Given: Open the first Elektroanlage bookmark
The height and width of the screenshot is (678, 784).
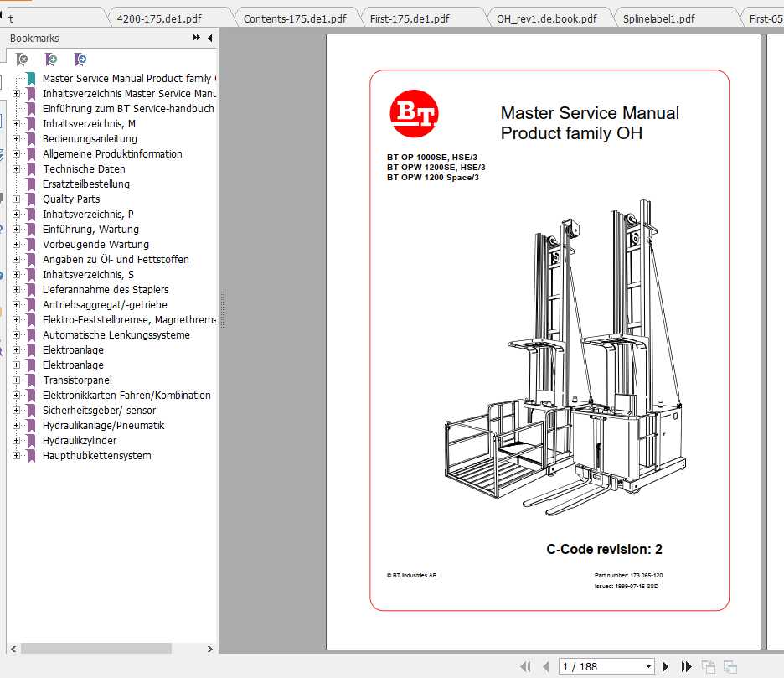Looking at the screenshot, I should pyautogui.click(x=73, y=349).
